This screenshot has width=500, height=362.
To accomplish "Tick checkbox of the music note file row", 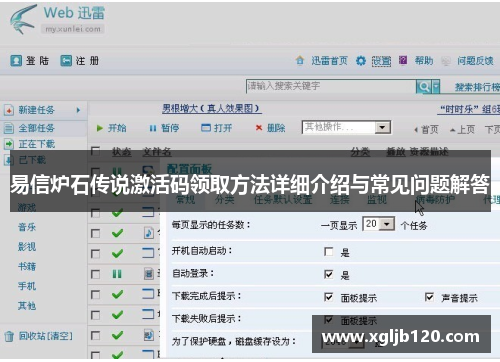I will pyautogui.click(x=96, y=233).
